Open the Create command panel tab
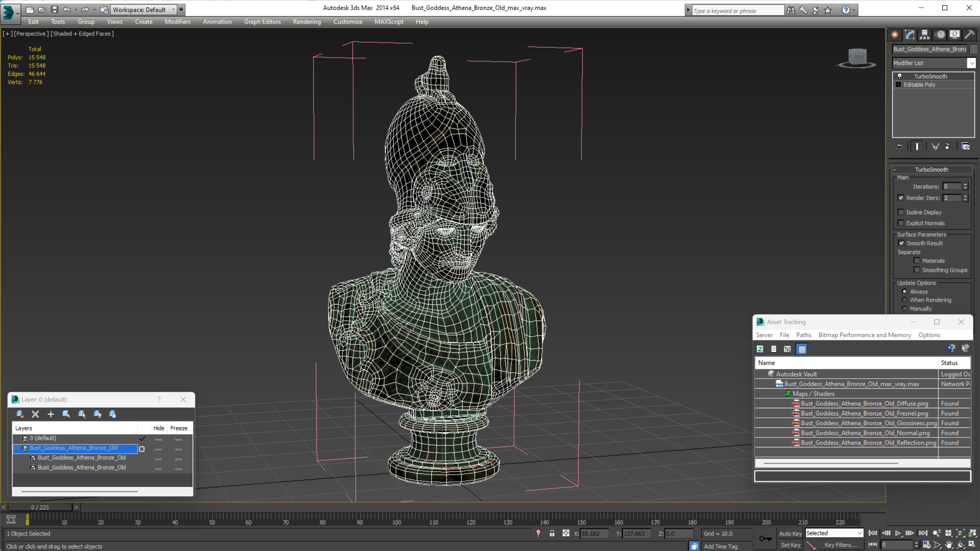980x551 pixels. click(x=895, y=35)
